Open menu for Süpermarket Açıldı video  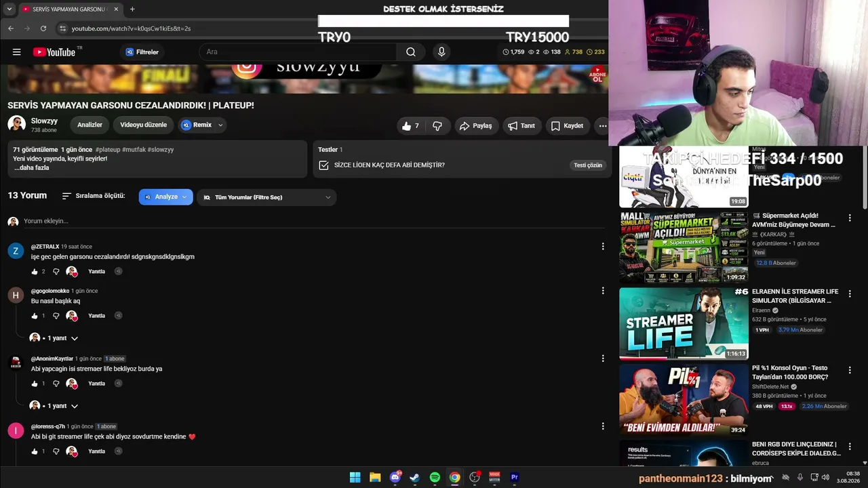coord(850,218)
